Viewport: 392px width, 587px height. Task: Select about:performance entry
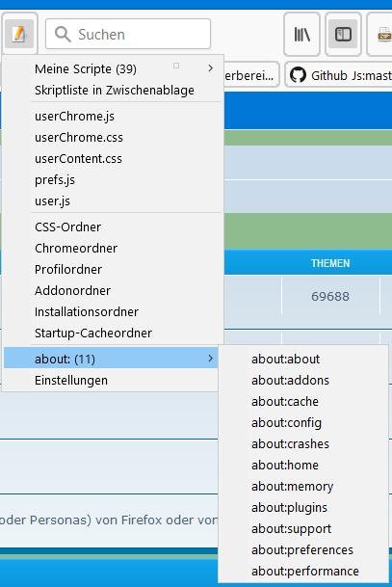coord(303,572)
